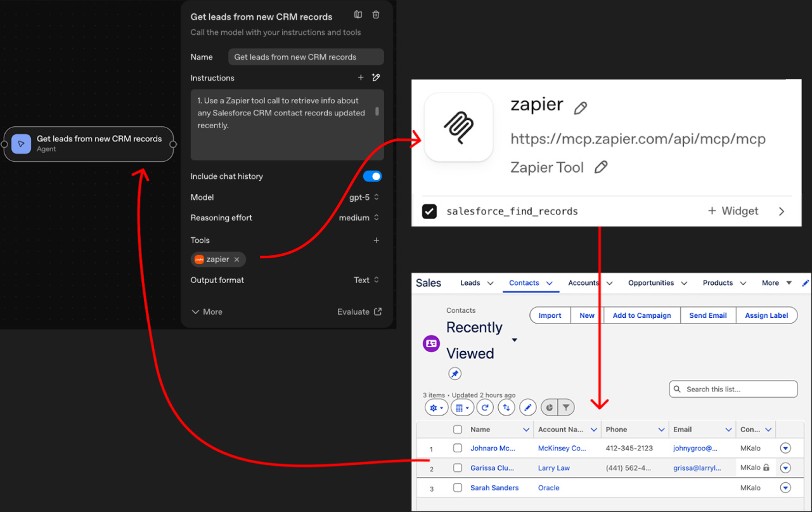This screenshot has width=812, height=512.
Task: Click the agent node icon on the canvas
Action: (21, 144)
